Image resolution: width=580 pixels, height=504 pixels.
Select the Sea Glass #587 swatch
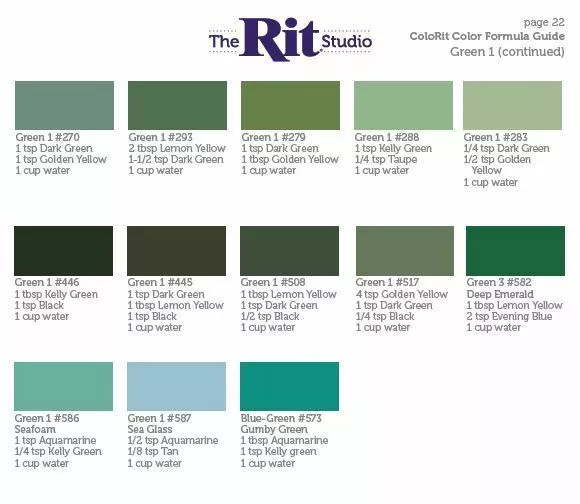[x=176, y=386]
